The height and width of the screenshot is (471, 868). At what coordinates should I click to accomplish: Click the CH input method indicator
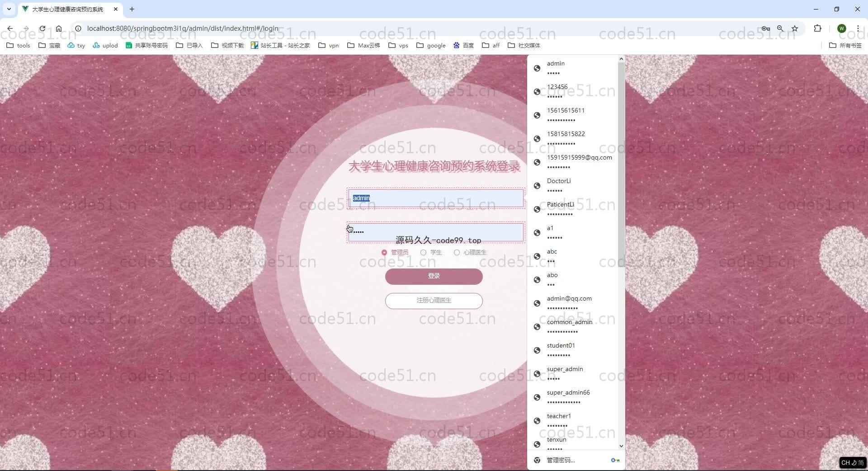[852, 462]
